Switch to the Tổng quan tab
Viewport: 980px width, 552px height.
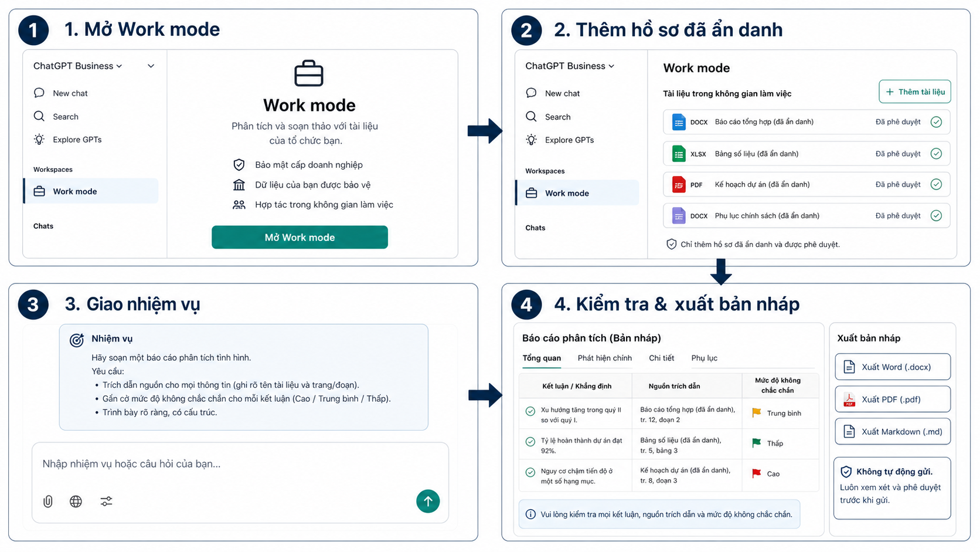(542, 358)
